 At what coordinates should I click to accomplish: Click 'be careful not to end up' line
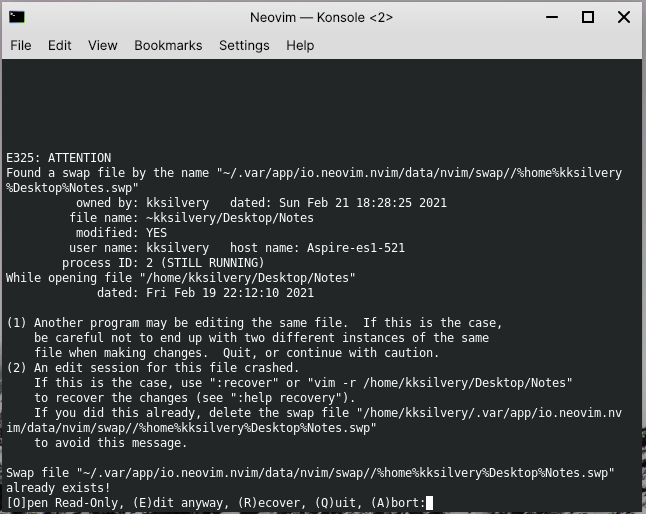[x=261, y=338]
